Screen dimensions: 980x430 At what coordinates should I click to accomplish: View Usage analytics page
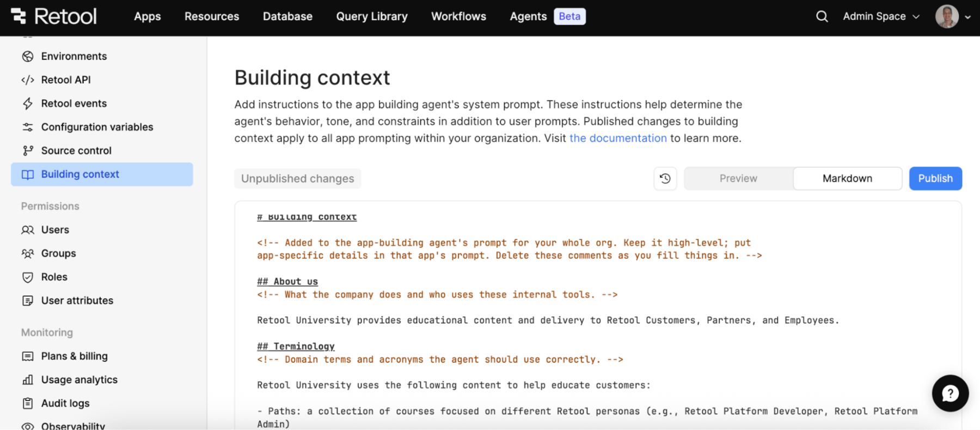tap(79, 380)
